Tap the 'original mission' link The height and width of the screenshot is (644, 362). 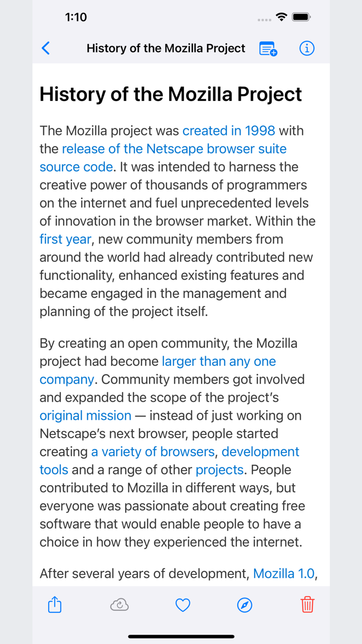click(x=85, y=415)
